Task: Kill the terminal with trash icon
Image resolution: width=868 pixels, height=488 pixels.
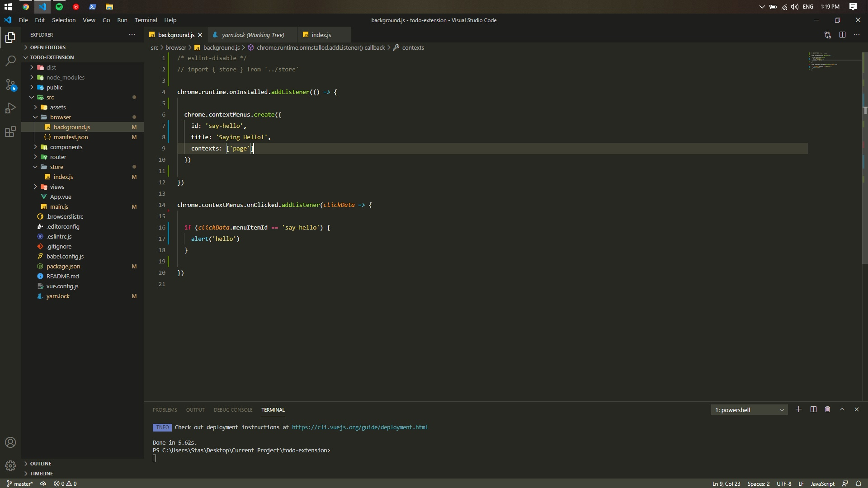Action: pos(828,409)
